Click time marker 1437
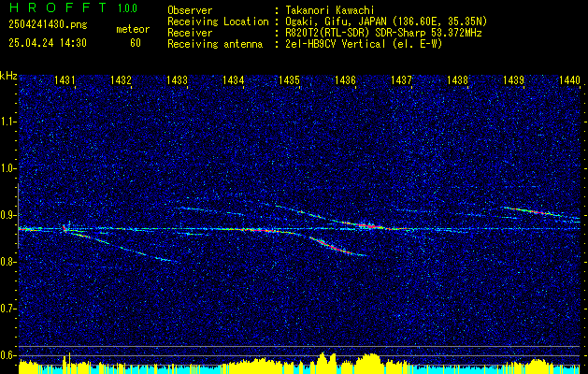Image resolution: width=588 pixels, height=374 pixels. pos(401,79)
